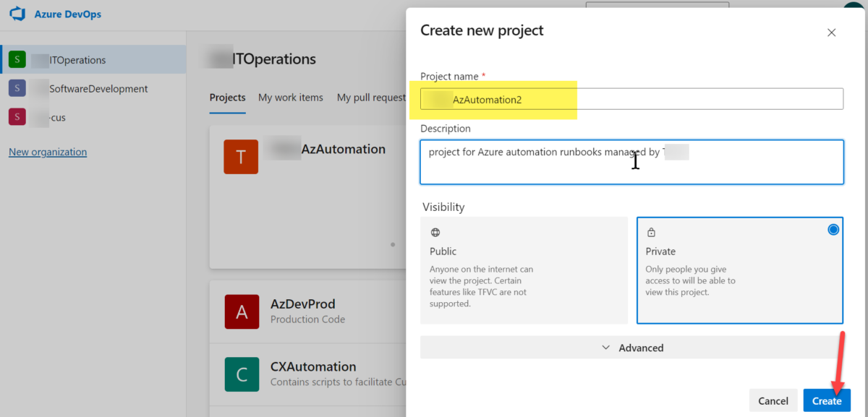Close the Create new project dialog
The height and width of the screenshot is (417, 868).
(831, 33)
